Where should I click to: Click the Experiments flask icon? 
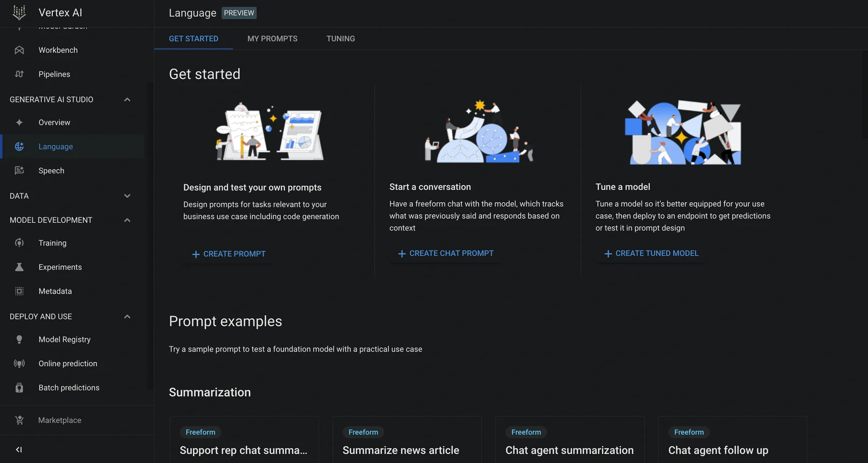[20, 267]
